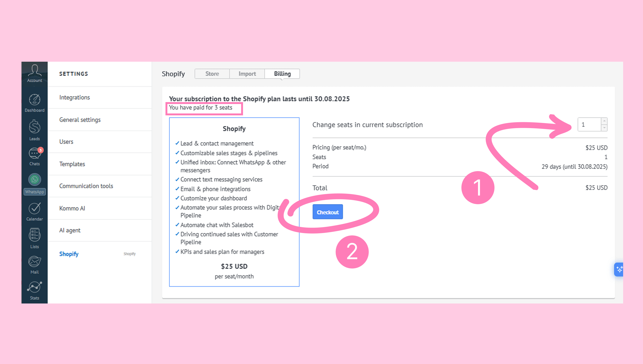
Task: Click the 'Pricing (per seat/mo.)' label
Action: (339, 147)
